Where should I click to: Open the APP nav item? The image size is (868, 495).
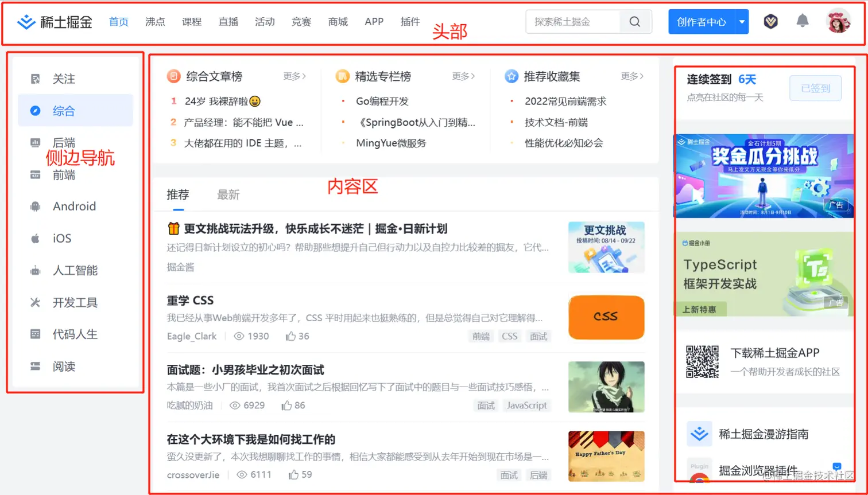(374, 22)
